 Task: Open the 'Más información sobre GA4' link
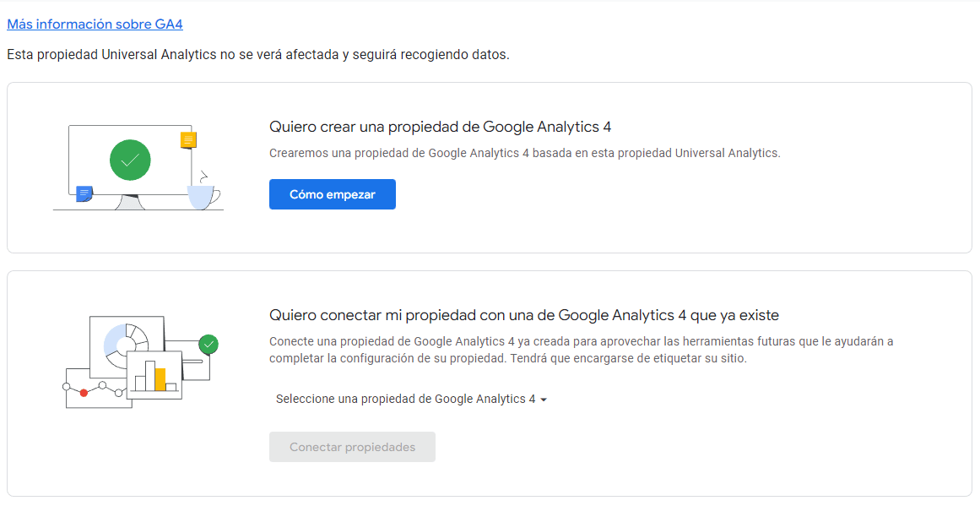(95, 24)
